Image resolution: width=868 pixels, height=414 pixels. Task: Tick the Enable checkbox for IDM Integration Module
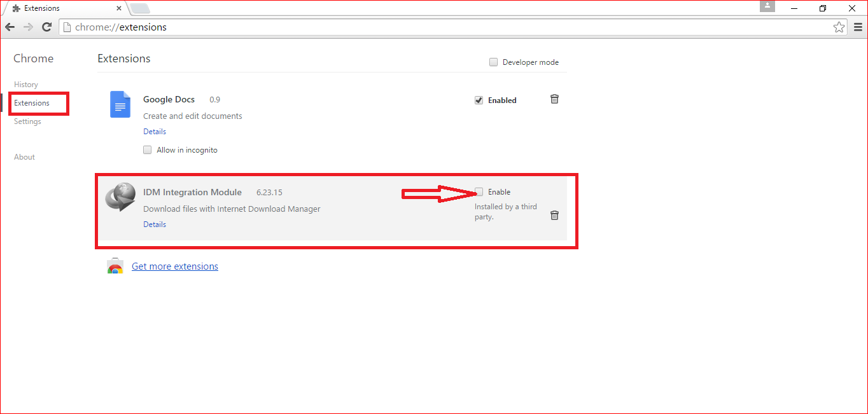(x=479, y=192)
